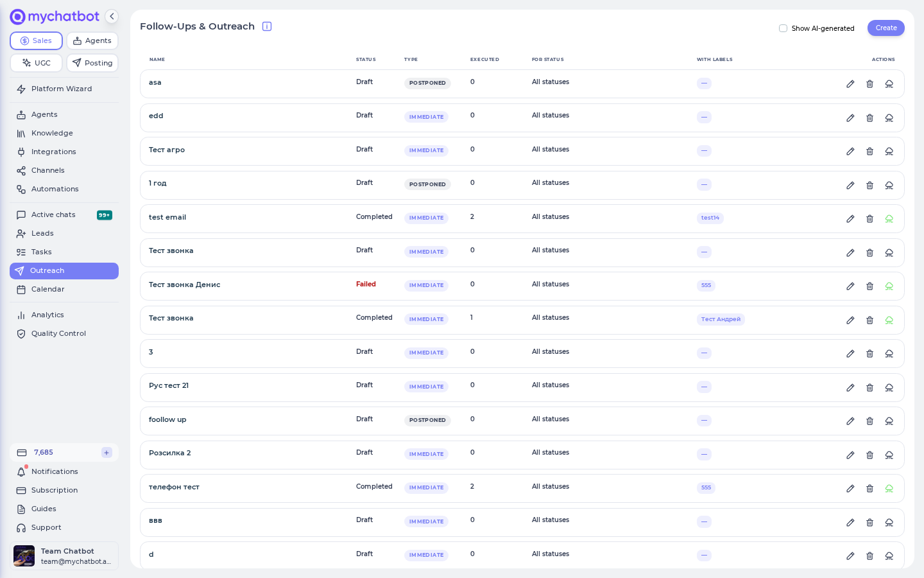924x578 pixels.
Task: Open Tasks in sidebar
Action: [64, 252]
